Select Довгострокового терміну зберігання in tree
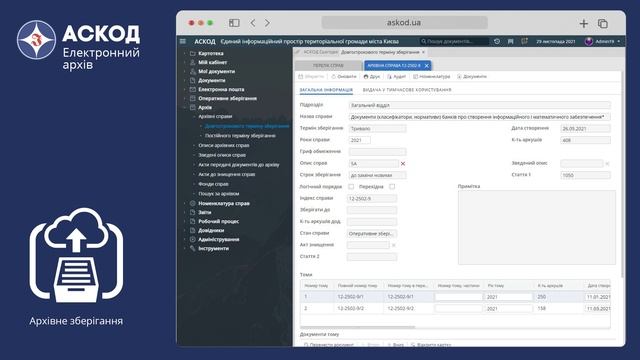Image resolution: width=640 pixels, height=360 pixels. click(x=247, y=126)
